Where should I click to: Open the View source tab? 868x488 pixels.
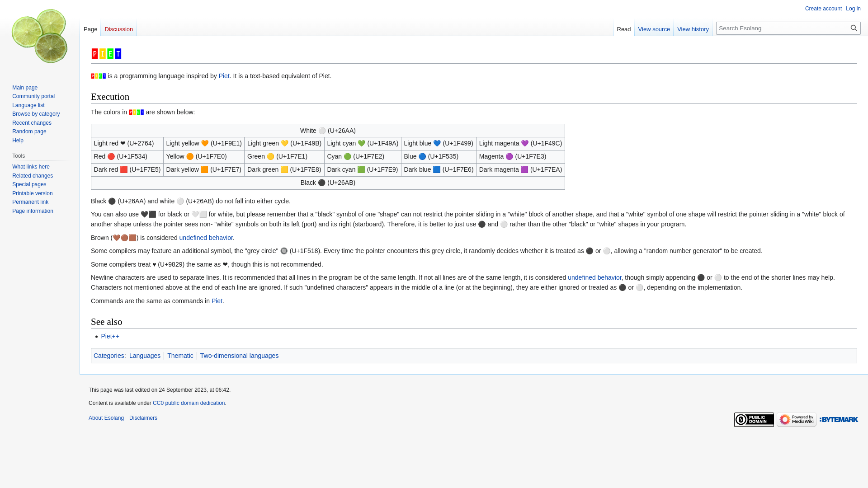coord(654,29)
